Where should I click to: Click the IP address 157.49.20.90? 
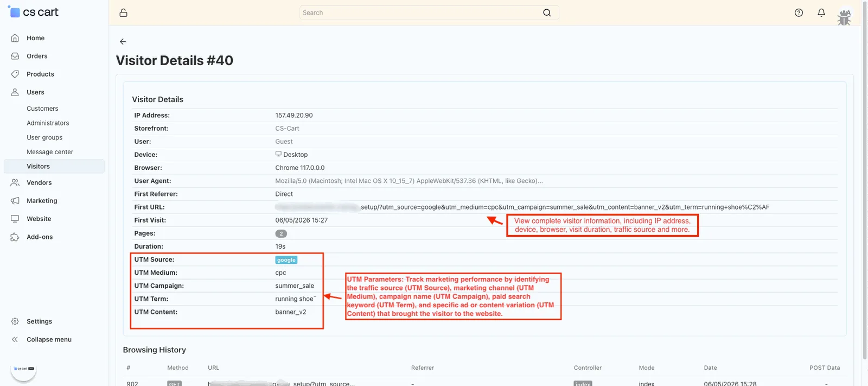tap(294, 116)
